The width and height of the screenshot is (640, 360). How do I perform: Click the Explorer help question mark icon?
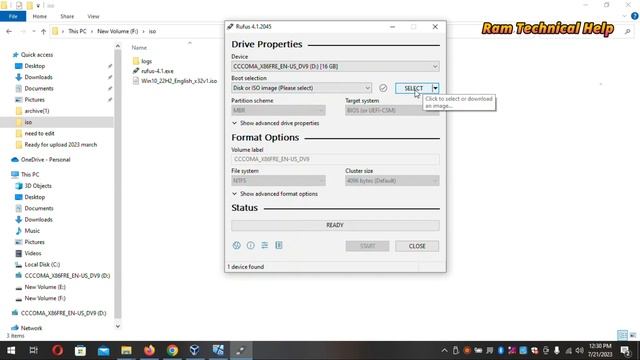pos(635,16)
